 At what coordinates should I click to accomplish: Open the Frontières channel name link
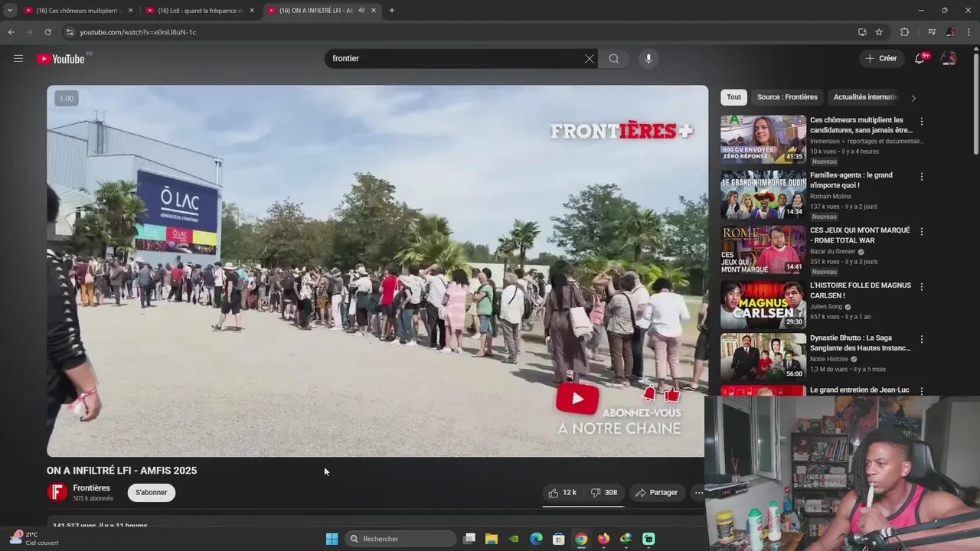tap(92, 488)
